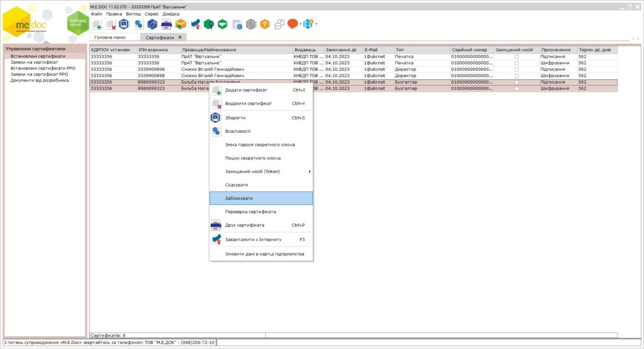
Task: Open certificate properties from the toolbar
Action: pyautogui.click(x=138, y=24)
